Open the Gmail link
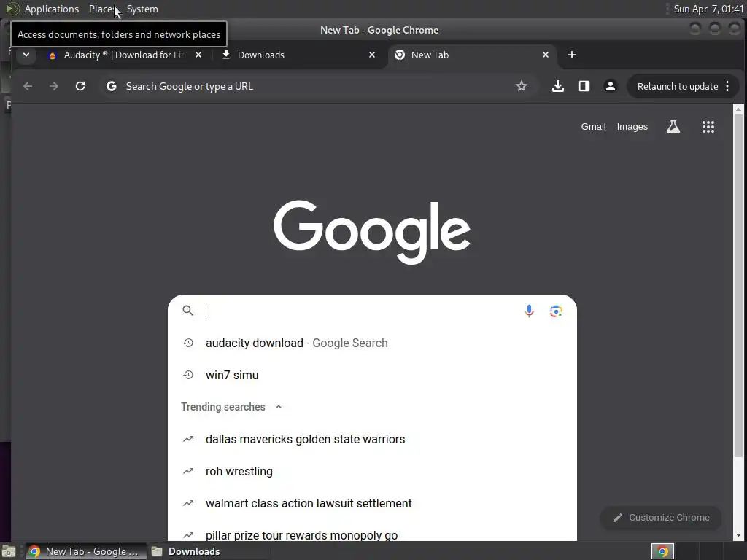The width and height of the screenshot is (747, 560). 593,127
